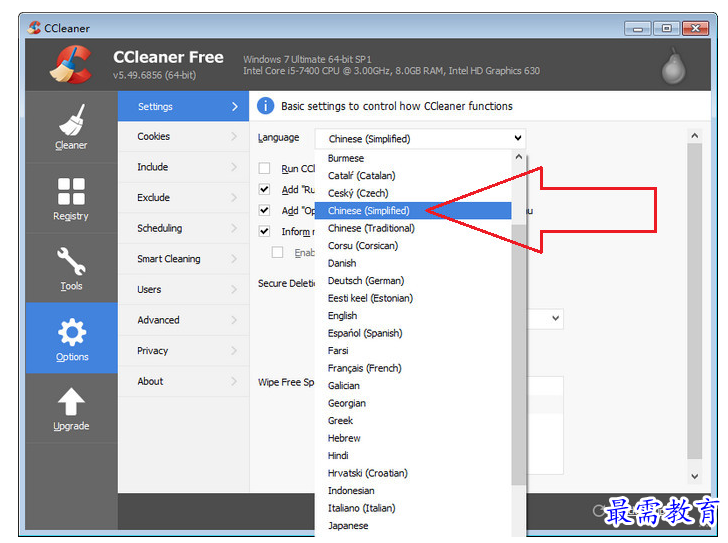Choose Hindi language
The height and width of the screenshot is (543, 728).
(413, 456)
